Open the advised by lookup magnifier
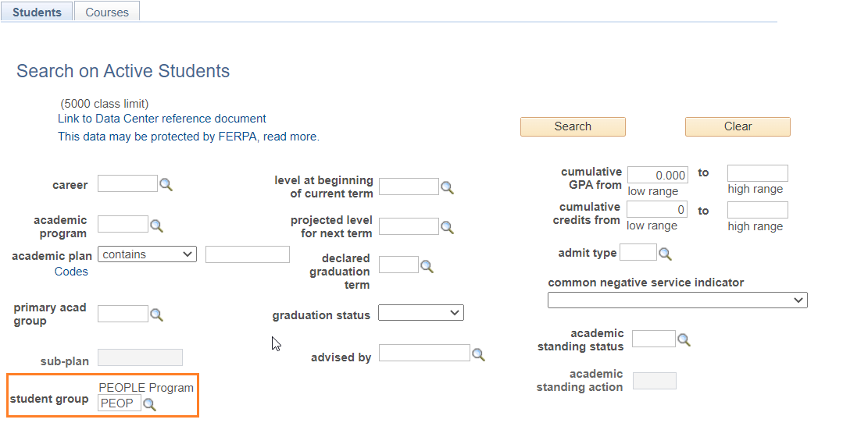Image resolution: width=868 pixels, height=430 pixels. [x=478, y=354]
